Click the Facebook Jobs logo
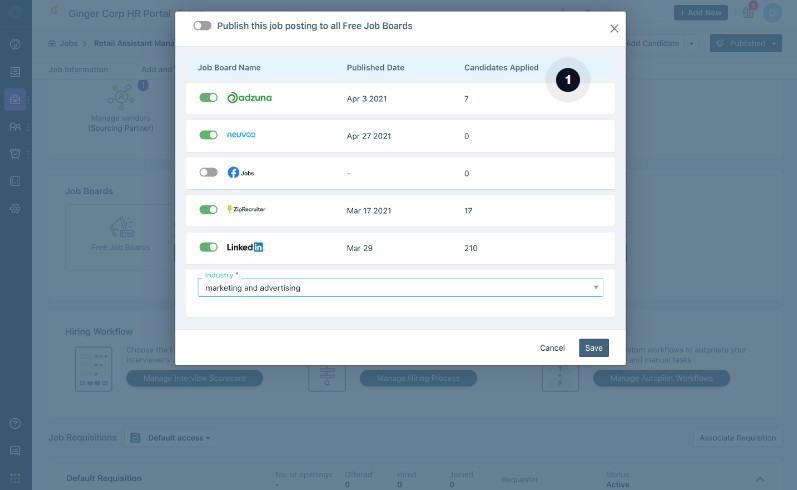Image resolution: width=797 pixels, height=490 pixels. pos(241,173)
